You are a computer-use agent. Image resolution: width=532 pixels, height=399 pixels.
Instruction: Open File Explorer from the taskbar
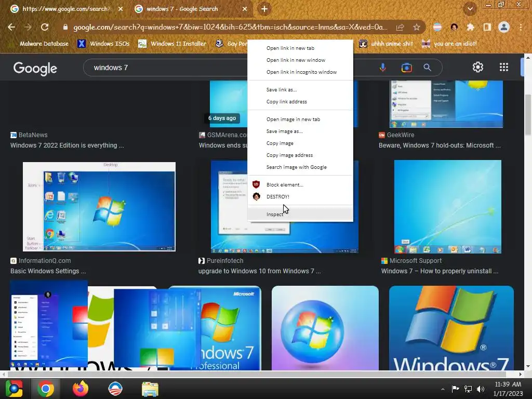[150, 389]
